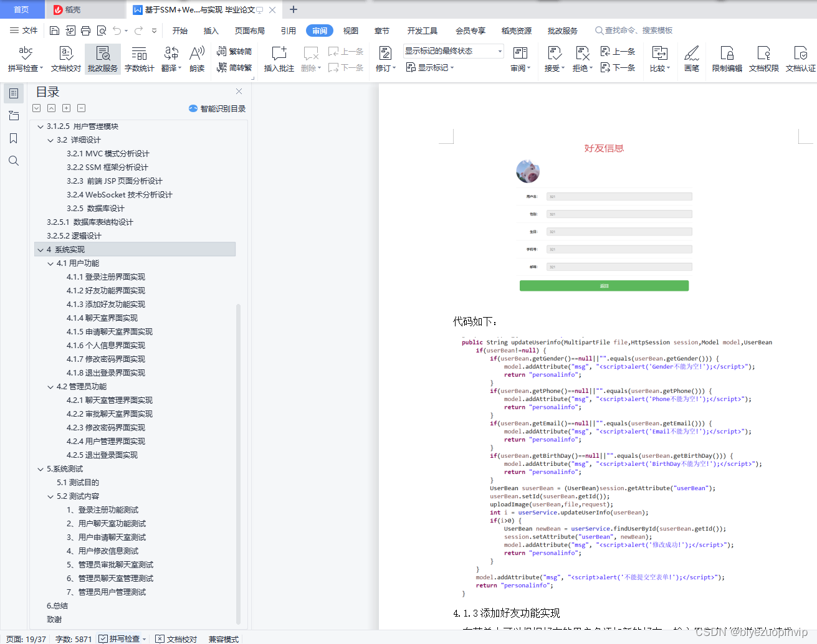Go to next change (下一条)
Image resolution: width=817 pixels, height=644 pixels.
(618, 67)
